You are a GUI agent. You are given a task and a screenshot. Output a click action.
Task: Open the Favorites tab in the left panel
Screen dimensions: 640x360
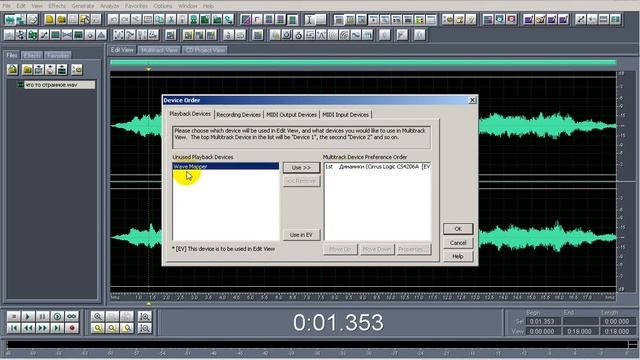[58, 55]
